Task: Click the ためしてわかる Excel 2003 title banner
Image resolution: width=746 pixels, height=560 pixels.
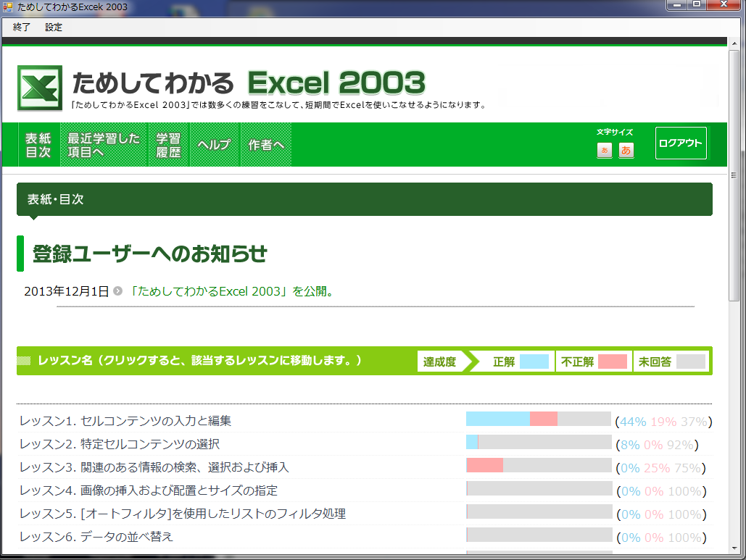Action: 249,83
